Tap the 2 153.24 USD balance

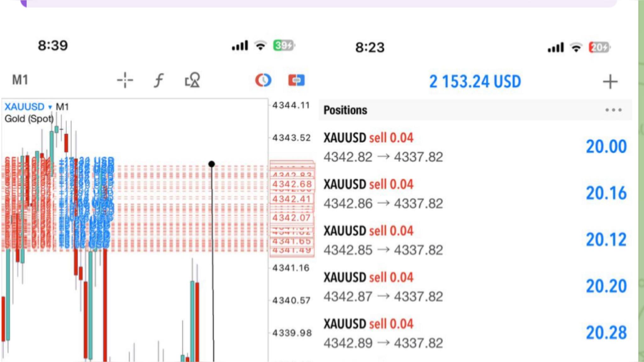coord(475,82)
